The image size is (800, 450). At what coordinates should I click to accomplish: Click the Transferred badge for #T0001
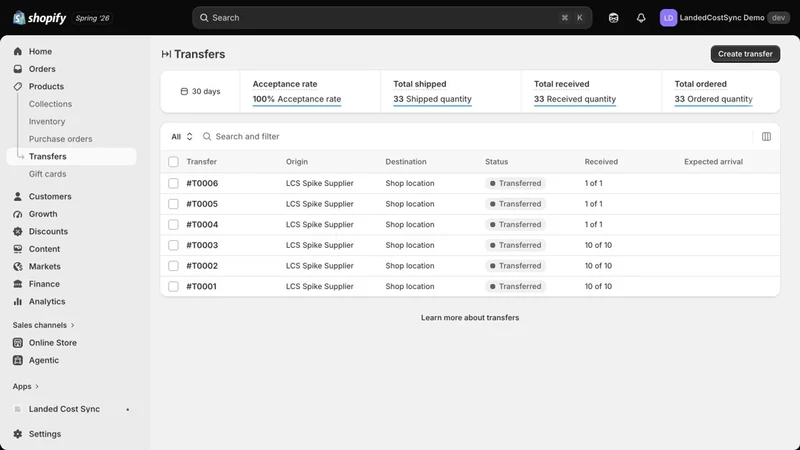515,286
